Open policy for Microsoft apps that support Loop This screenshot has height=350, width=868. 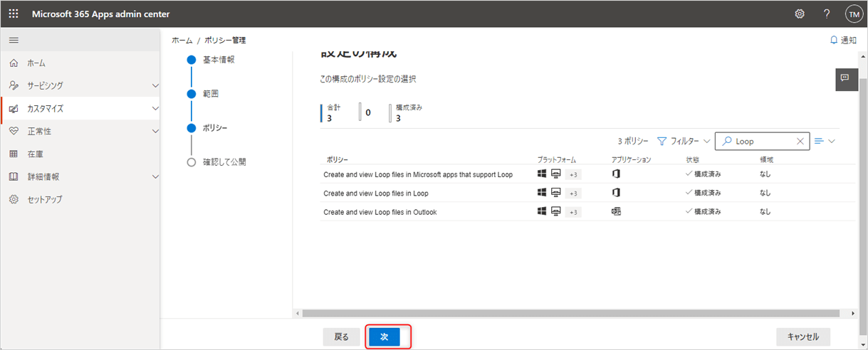click(x=418, y=174)
